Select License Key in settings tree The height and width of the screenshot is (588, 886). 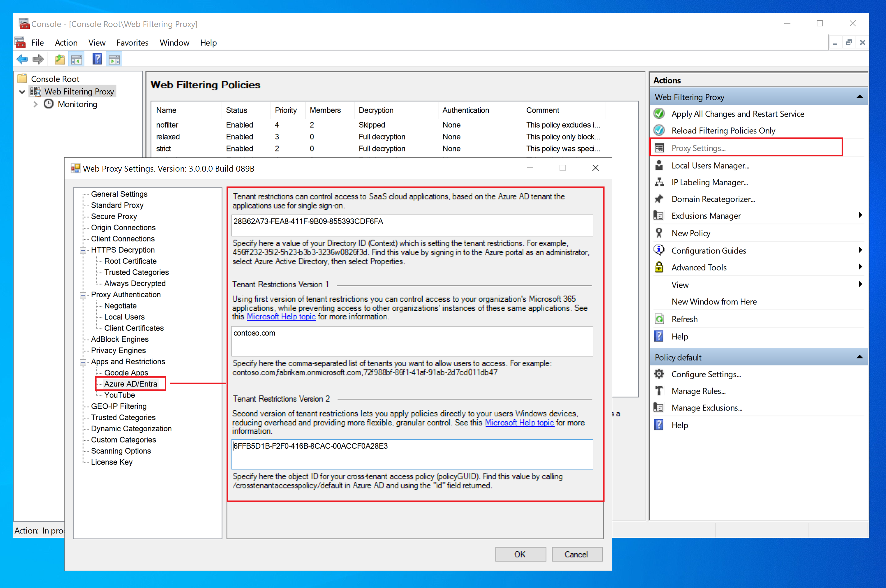[x=112, y=462]
